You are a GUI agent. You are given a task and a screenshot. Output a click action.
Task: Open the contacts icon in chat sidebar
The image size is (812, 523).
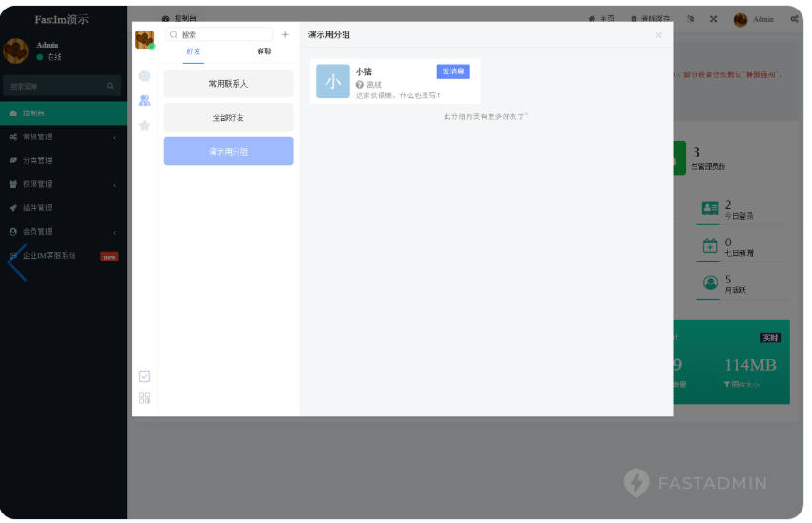(x=144, y=100)
